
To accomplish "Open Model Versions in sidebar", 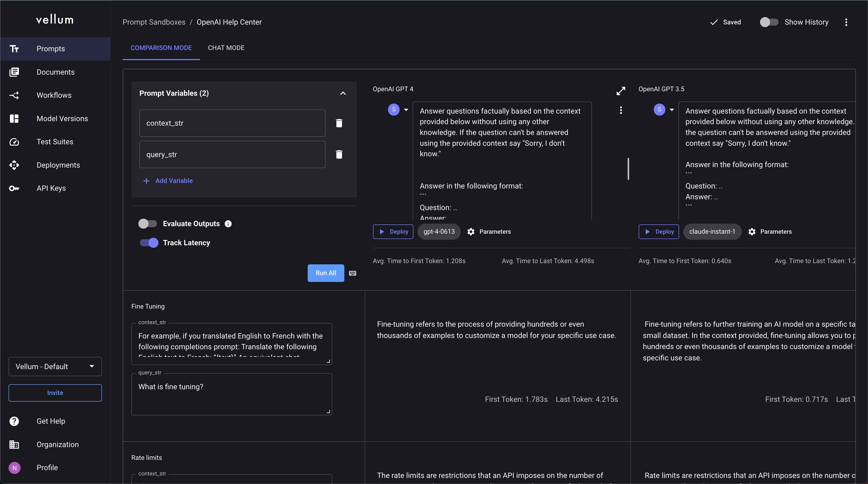I will (55, 118).
